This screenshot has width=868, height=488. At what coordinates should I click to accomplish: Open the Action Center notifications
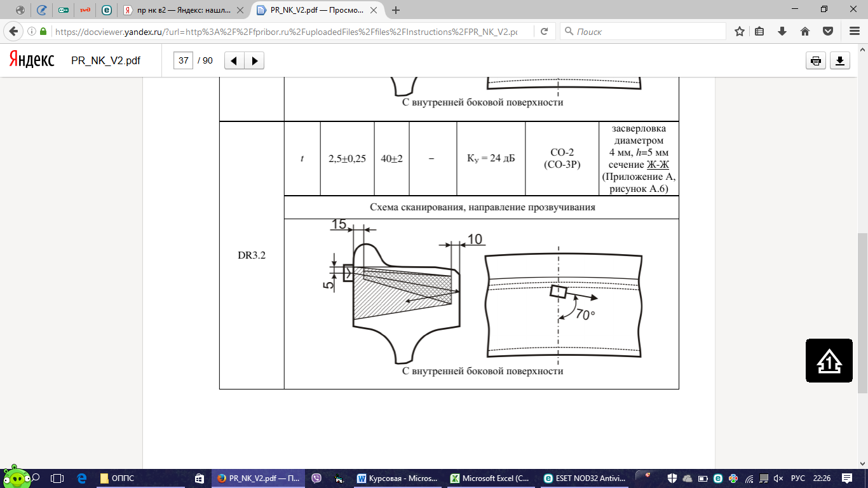pos(847,478)
